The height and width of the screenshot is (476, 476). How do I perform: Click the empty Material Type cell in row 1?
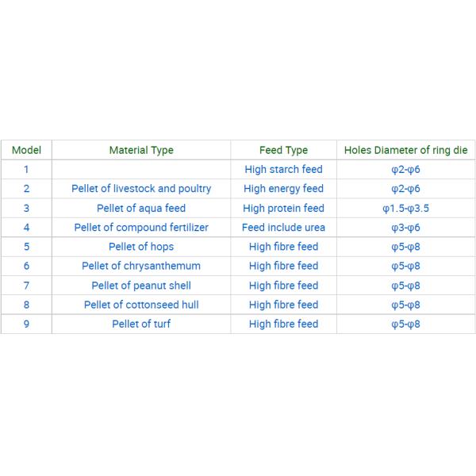[x=141, y=170]
